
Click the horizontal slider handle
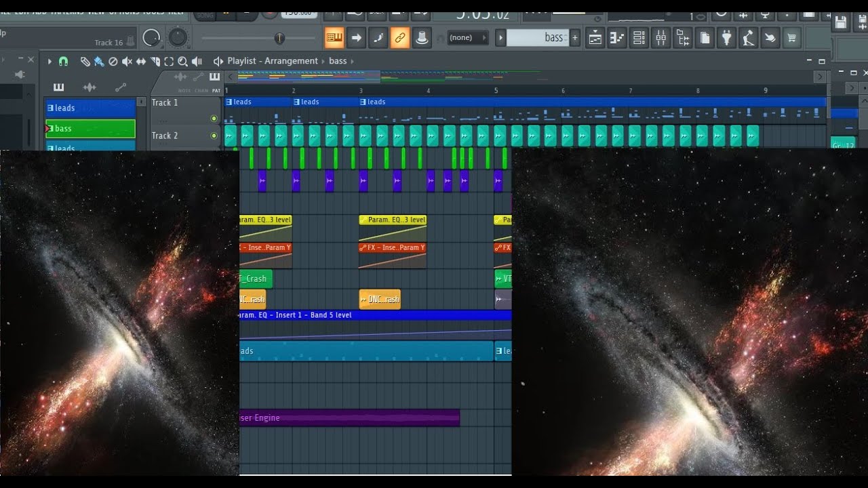[279, 38]
